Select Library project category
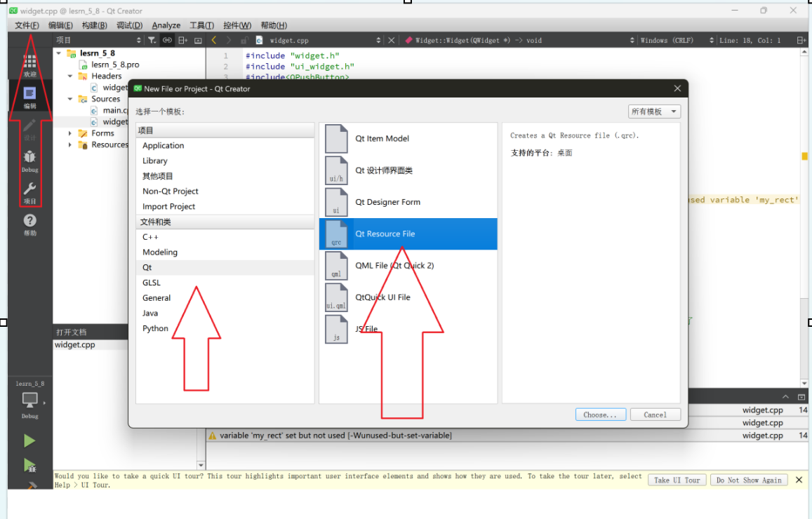Screen dimensions: 812x519 (225, 161)
